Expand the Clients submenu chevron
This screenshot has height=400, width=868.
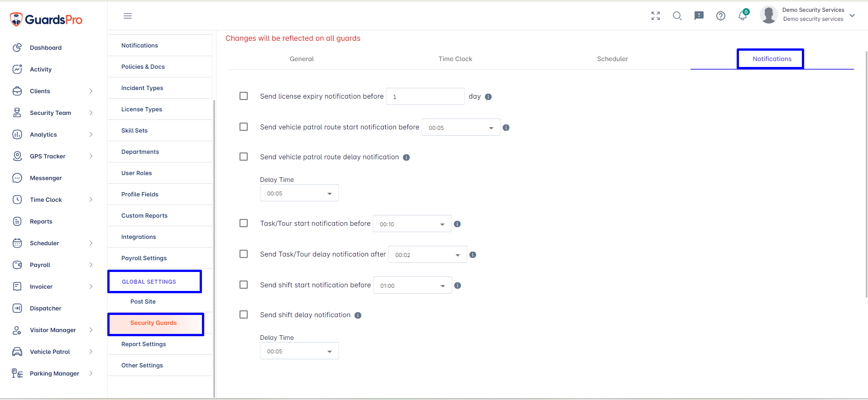(91, 91)
